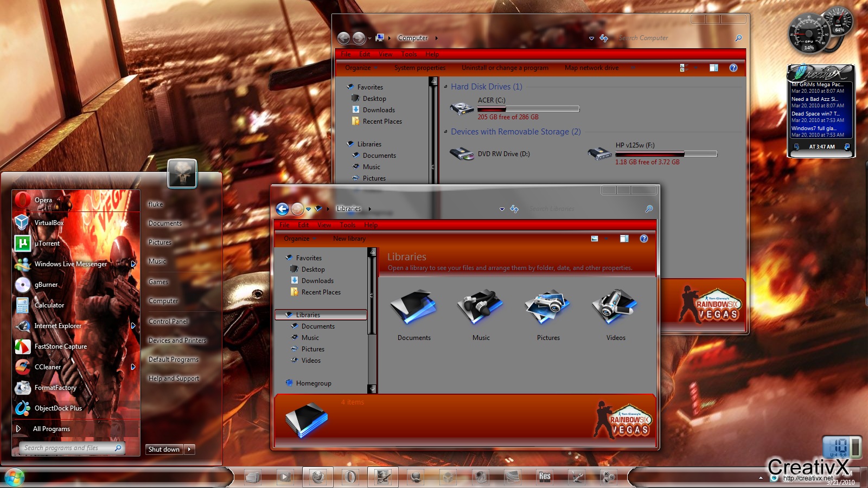868x488 pixels.
Task: Select Libraries in the navigation tree
Action: [308, 314]
